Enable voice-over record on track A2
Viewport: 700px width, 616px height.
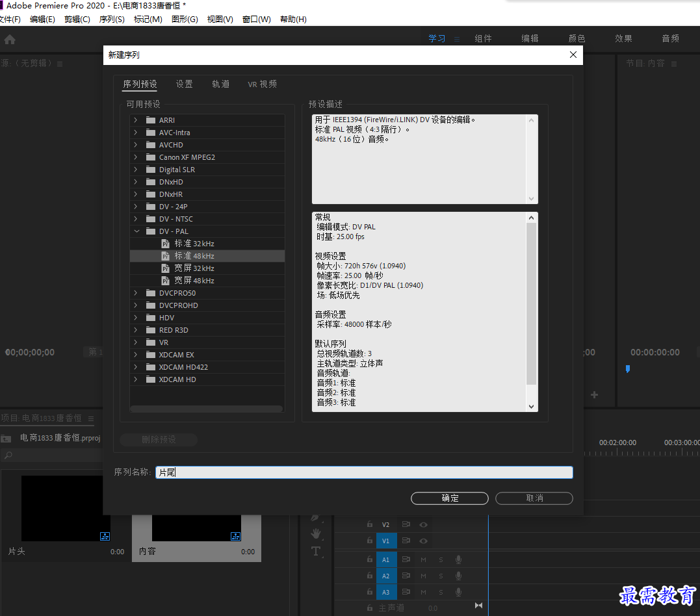[x=458, y=576]
